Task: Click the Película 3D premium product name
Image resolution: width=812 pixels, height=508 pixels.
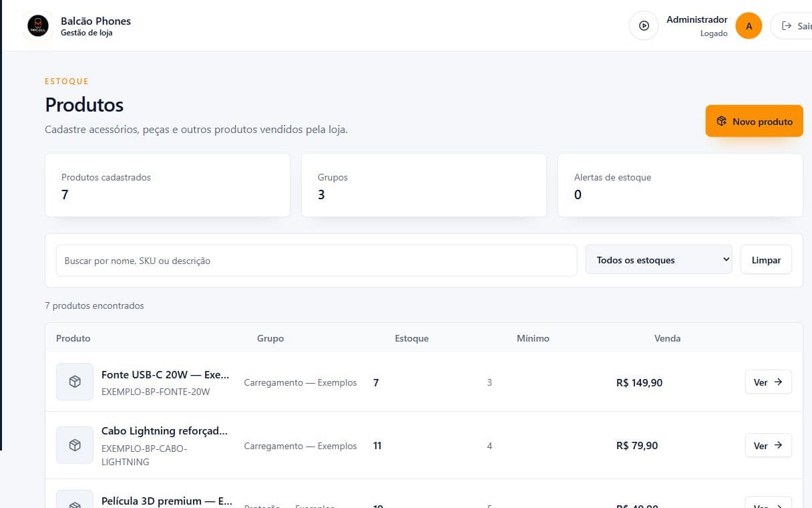Action: (167, 501)
